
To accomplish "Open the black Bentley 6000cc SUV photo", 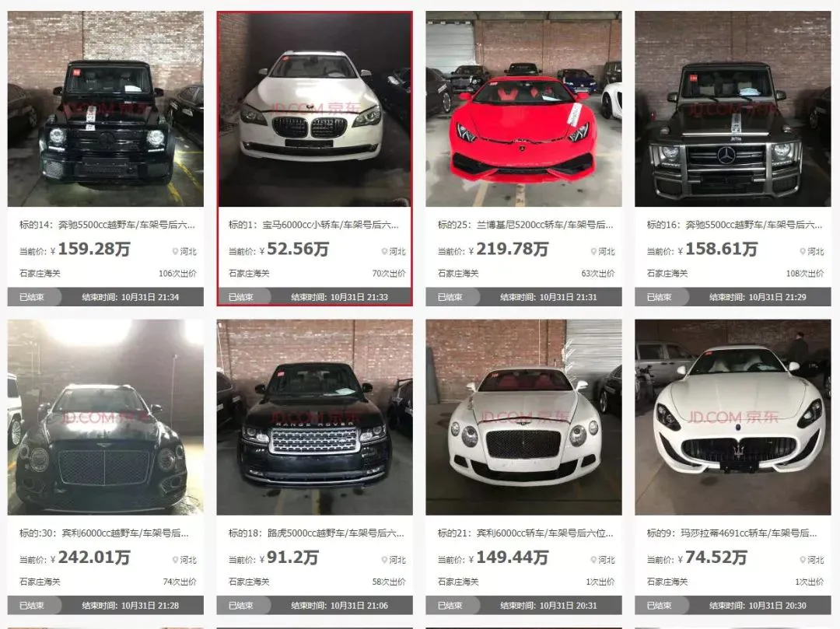I will (106, 417).
